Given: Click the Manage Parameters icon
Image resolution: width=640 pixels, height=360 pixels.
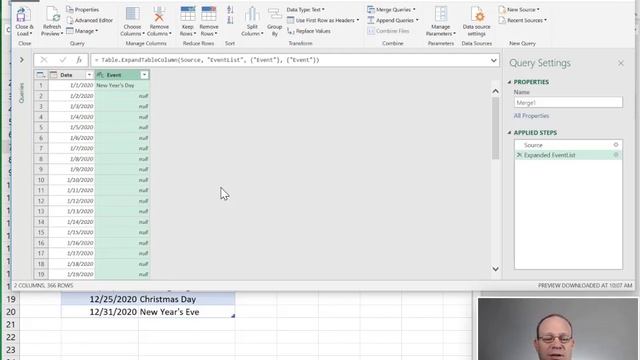Looking at the screenshot, I should (x=441, y=14).
